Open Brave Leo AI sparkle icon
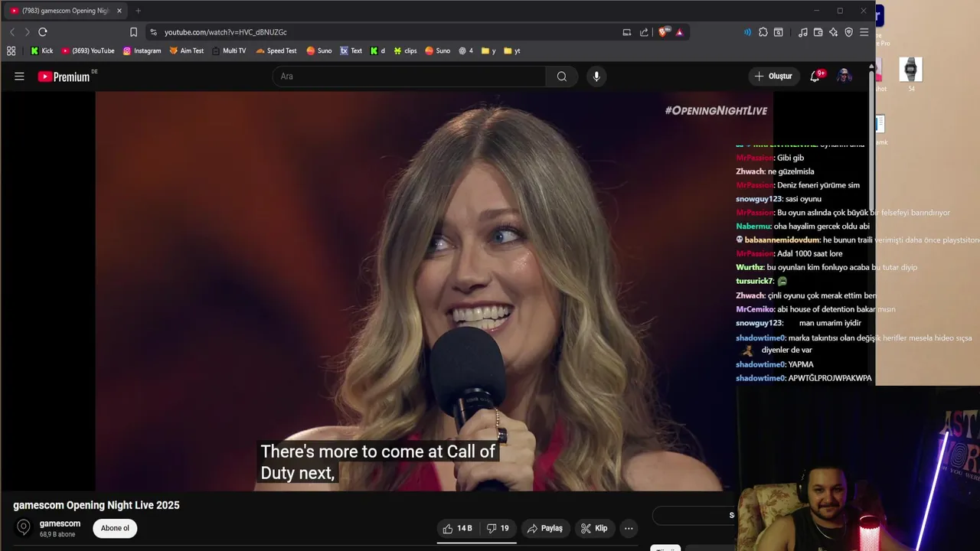This screenshot has width=980, height=551. [833, 32]
